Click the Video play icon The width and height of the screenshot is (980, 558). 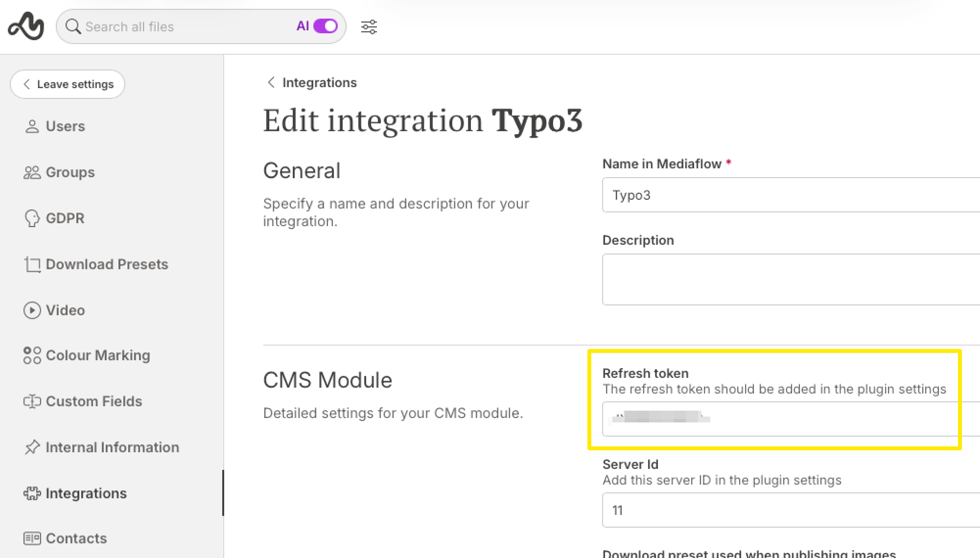click(x=32, y=310)
